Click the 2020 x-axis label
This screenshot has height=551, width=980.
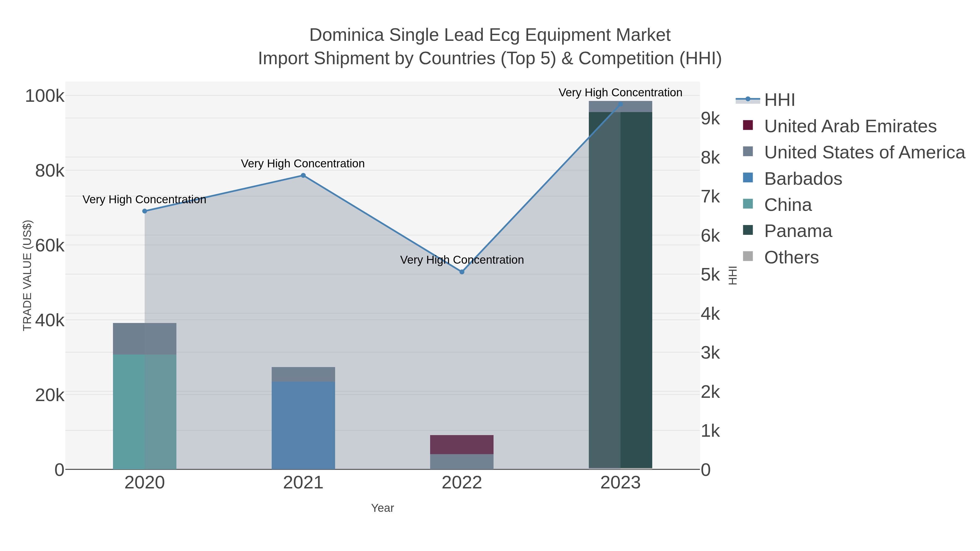(145, 483)
